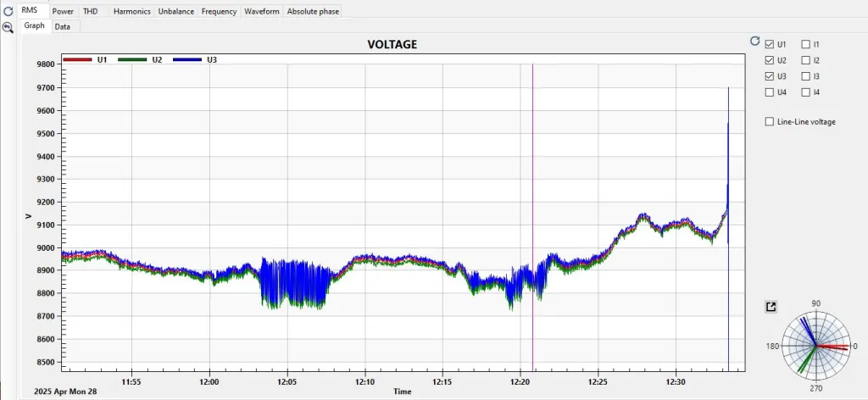
Task: Open the Unbalance tab
Action: pos(176,11)
